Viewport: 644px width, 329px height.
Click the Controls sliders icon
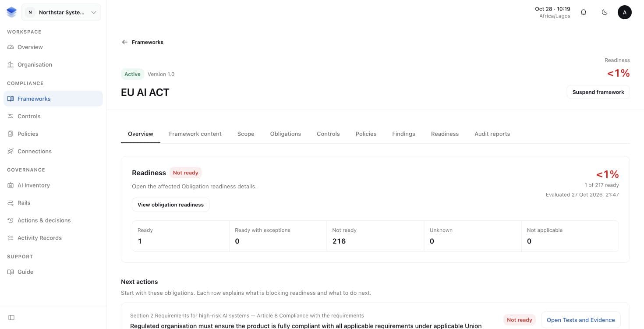point(11,116)
